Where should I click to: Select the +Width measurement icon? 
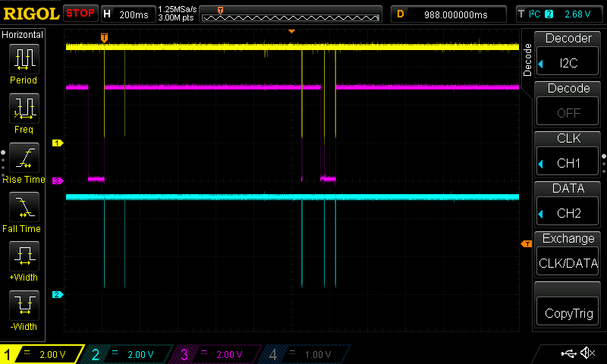point(24,261)
